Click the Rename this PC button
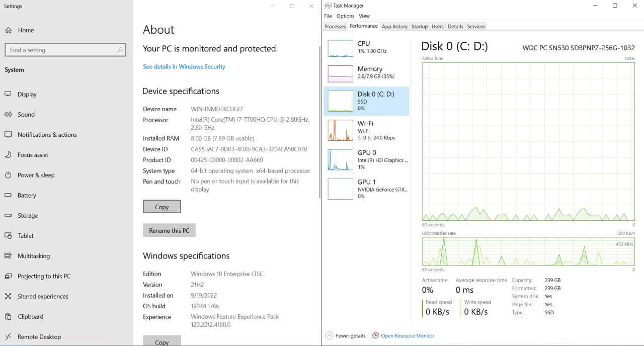 click(169, 230)
